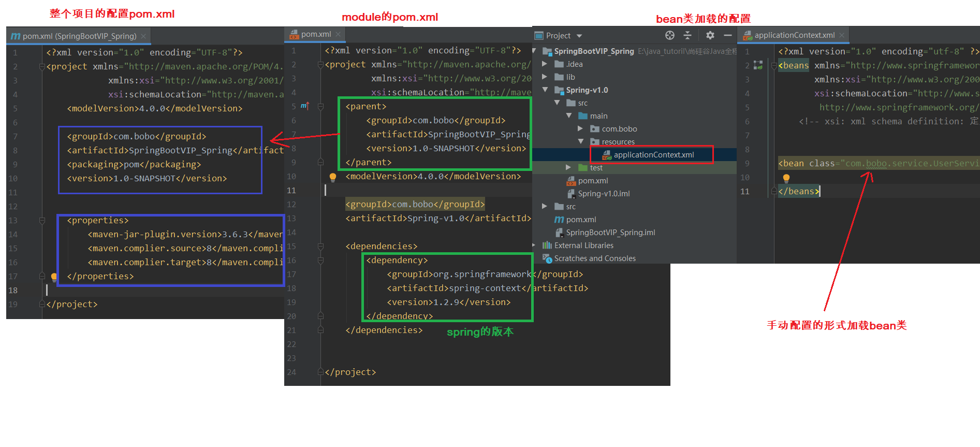Collapse the SpringBootVIP_Spring root node

pyautogui.click(x=534, y=51)
